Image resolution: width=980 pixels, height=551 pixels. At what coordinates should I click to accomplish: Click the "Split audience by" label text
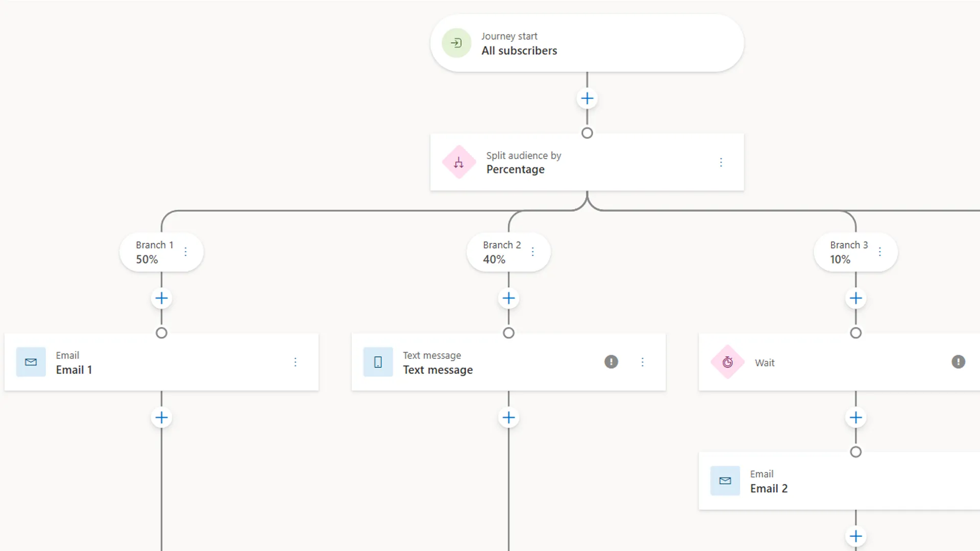[x=524, y=156]
